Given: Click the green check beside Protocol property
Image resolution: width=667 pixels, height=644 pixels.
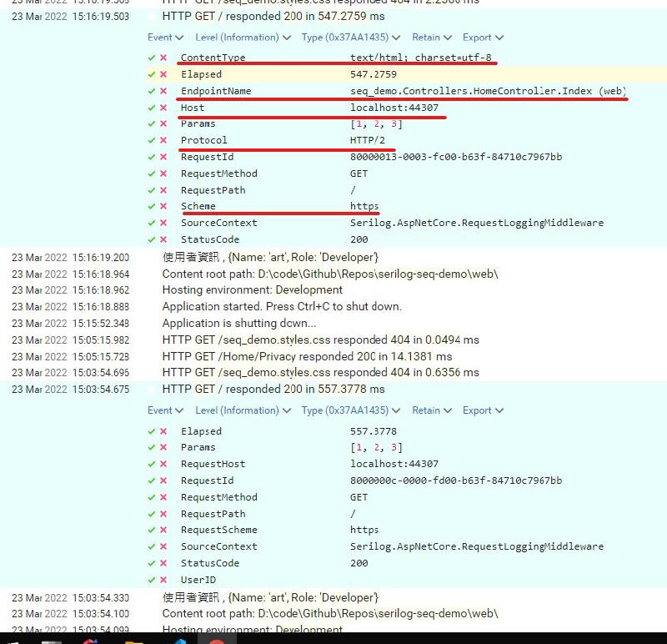Looking at the screenshot, I should pyautogui.click(x=152, y=140).
